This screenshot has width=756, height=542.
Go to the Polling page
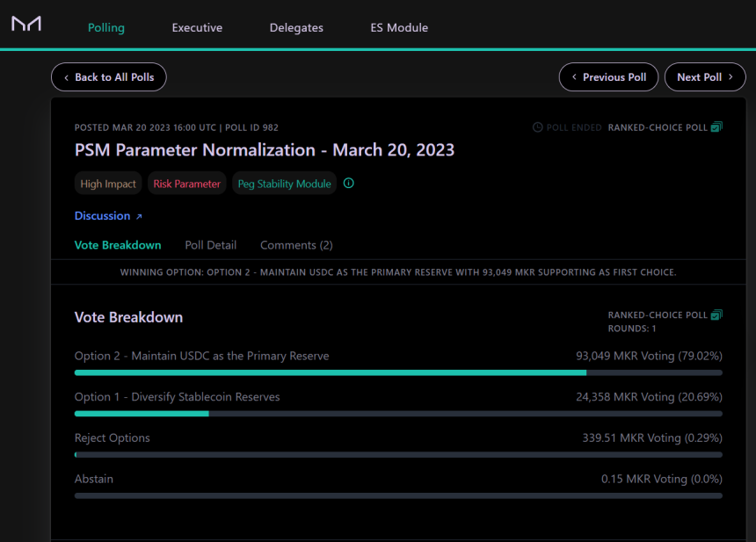pyautogui.click(x=106, y=27)
